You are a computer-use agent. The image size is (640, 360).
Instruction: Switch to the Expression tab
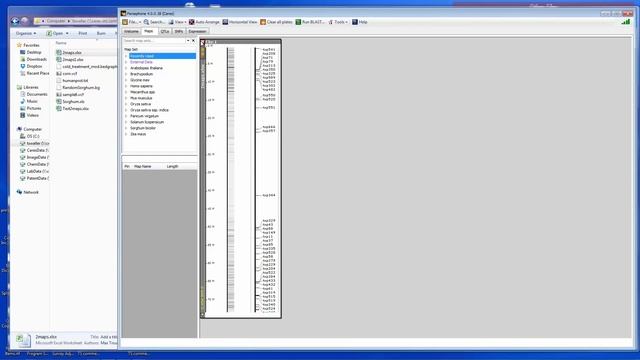pyautogui.click(x=197, y=31)
